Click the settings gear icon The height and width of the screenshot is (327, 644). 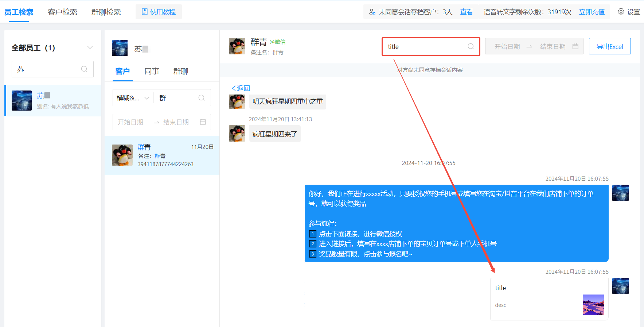tap(621, 12)
